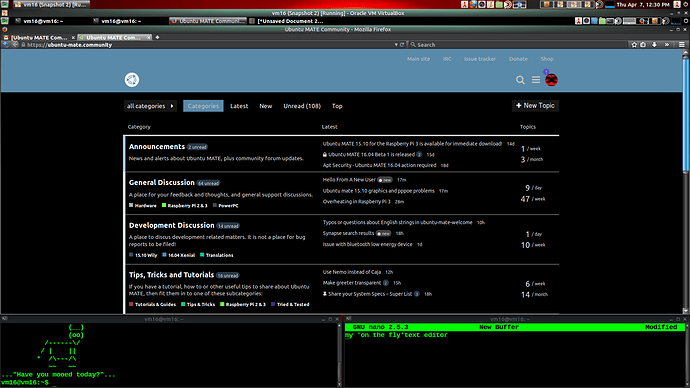
Task: Open the Tutorials & Guides subcategory
Action: (x=152, y=304)
